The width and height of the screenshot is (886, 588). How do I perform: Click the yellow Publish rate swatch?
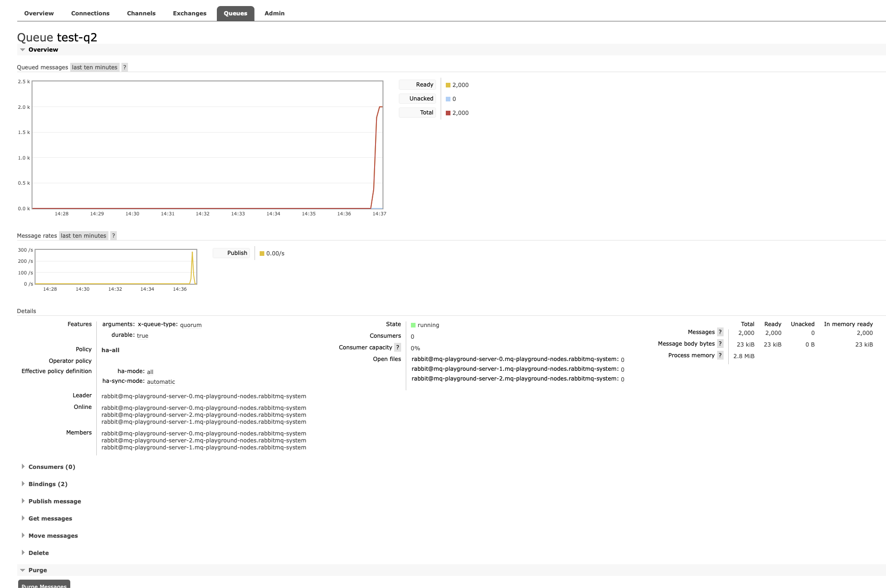pyautogui.click(x=262, y=254)
